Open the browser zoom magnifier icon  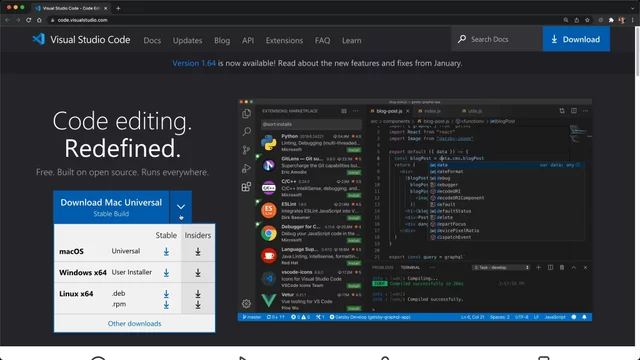click(566, 20)
